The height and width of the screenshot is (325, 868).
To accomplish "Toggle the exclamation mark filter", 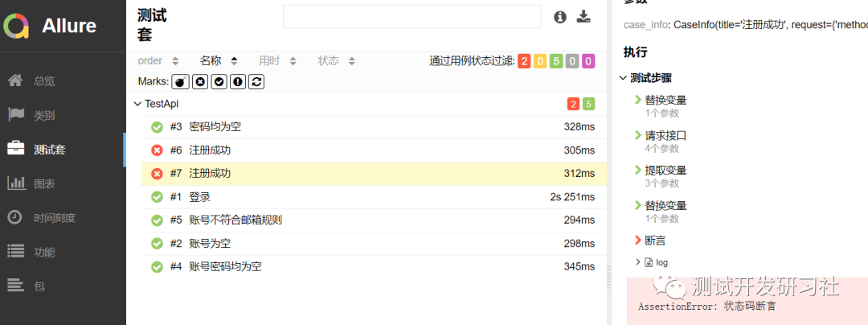I will [x=238, y=82].
